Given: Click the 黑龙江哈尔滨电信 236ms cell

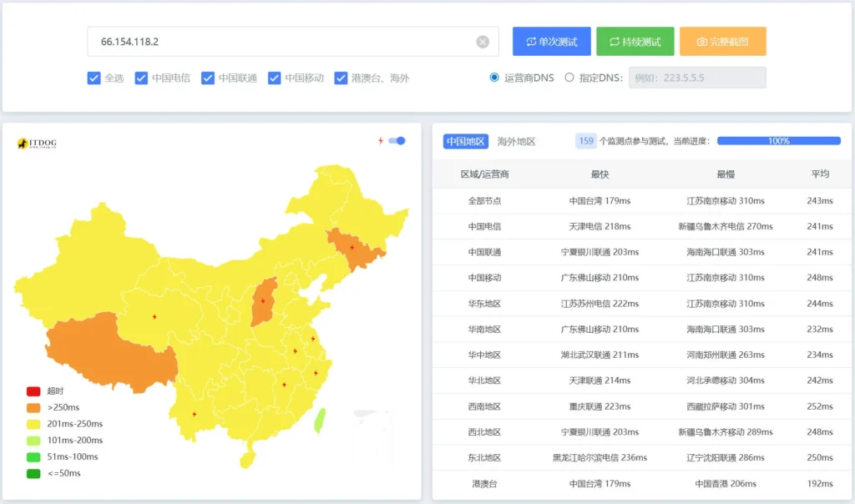Looking at the screenshot, I should [x=600, y=457].
